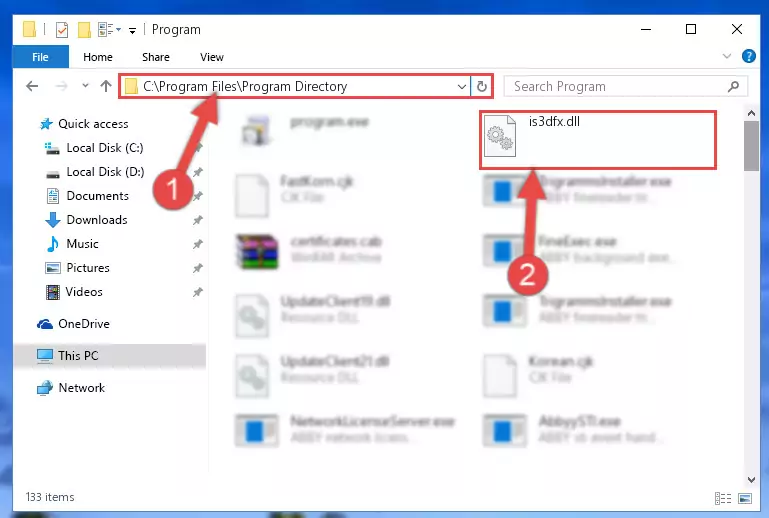Open the recent locations dropdown arrow
The width and height of the screenshot is (769, 518).
click(x=85, y=86)
